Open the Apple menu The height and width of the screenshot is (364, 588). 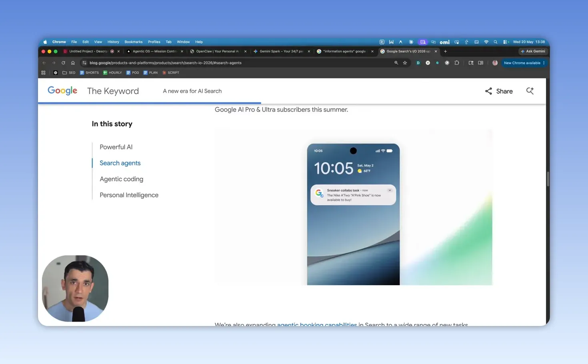coord(45,42)
